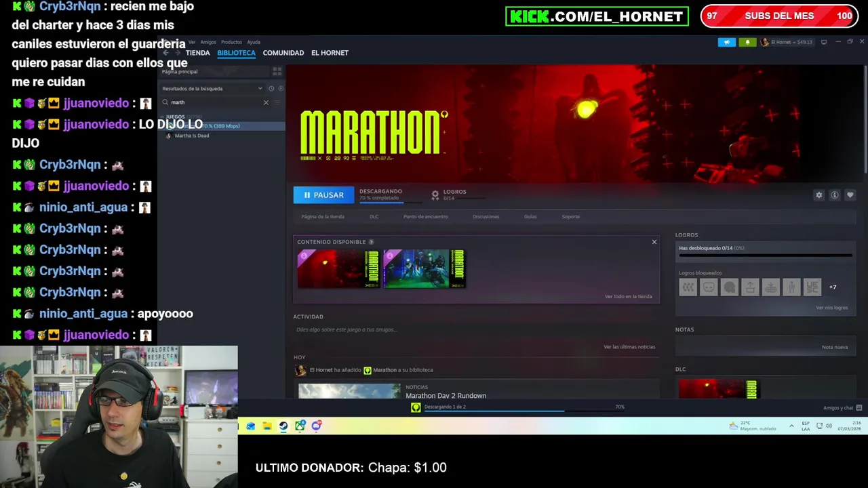Switch to library grid view icon
The image size is (868, 488).
[277, 71]
